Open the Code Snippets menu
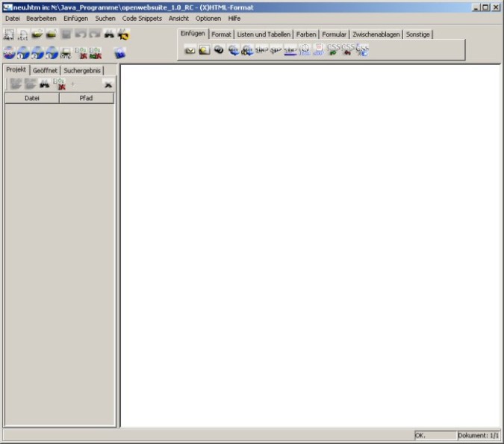 tap(142, 19)
